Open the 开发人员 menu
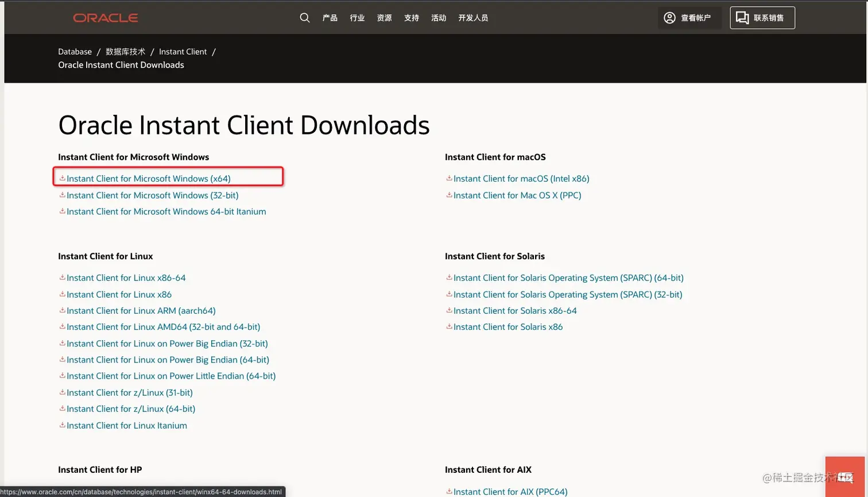 (472, 18)
